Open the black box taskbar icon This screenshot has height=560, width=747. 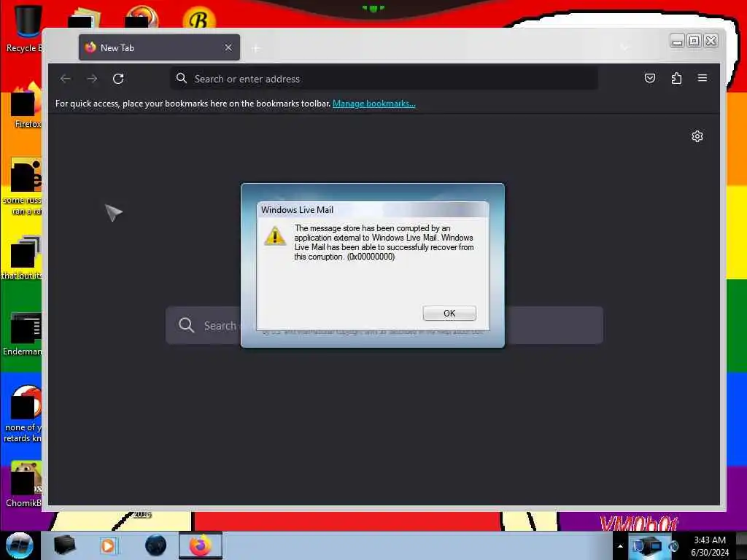(x=64, y=545)
